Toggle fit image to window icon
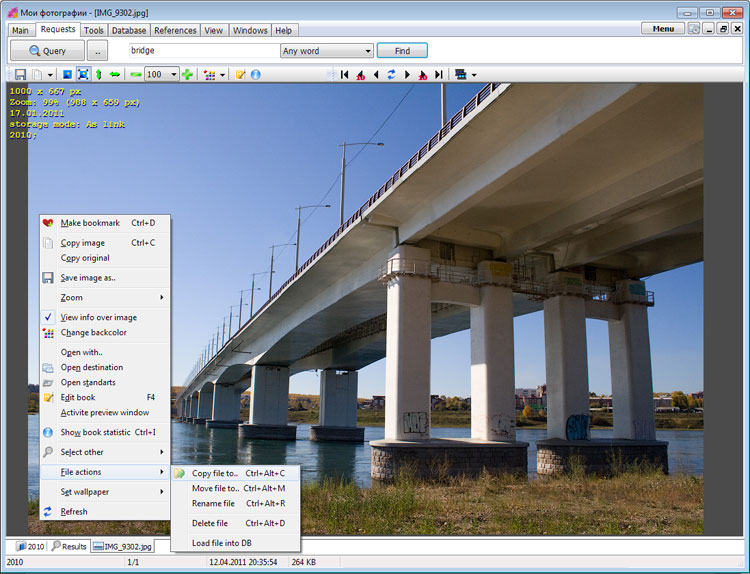The image size is (750, 574). 83,75
